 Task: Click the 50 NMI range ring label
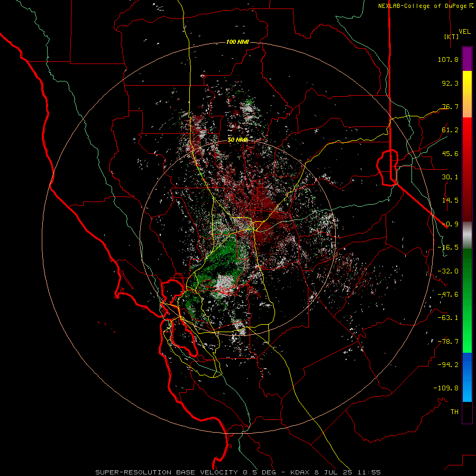click(237, 140)
